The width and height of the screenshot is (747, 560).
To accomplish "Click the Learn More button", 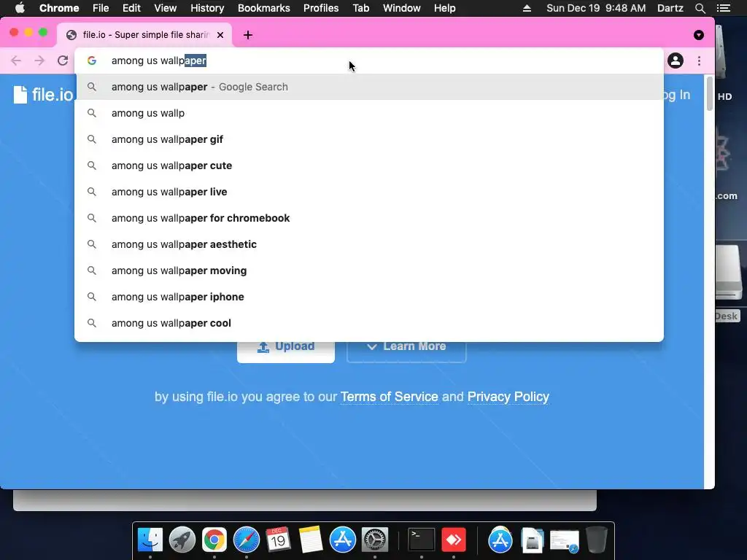I will [406, 351].
